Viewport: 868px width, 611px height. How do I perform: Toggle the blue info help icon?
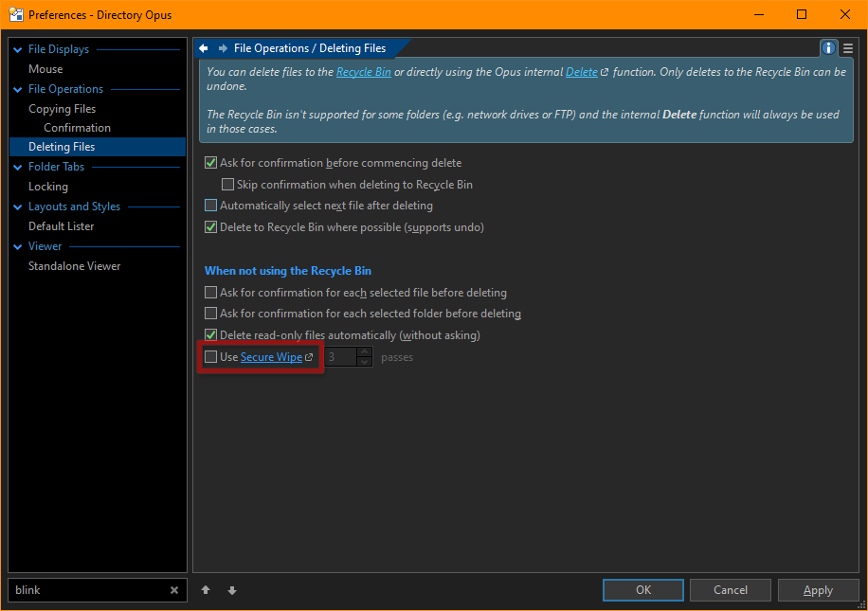coord(828,48)
